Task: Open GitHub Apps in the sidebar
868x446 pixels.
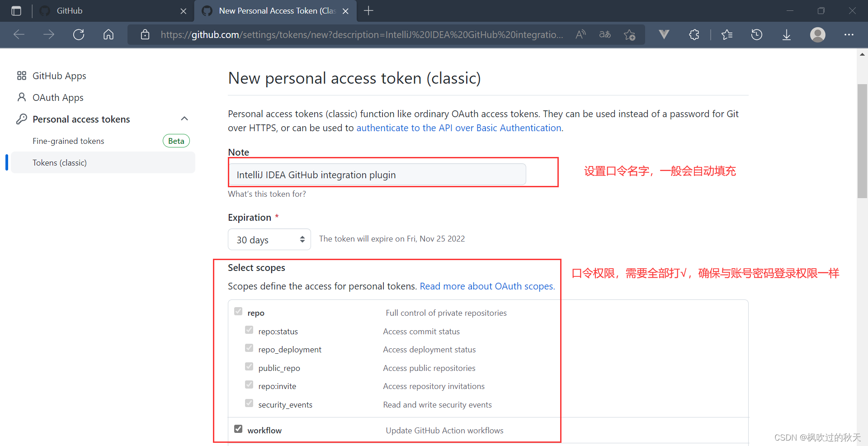Action: point(59,76)
